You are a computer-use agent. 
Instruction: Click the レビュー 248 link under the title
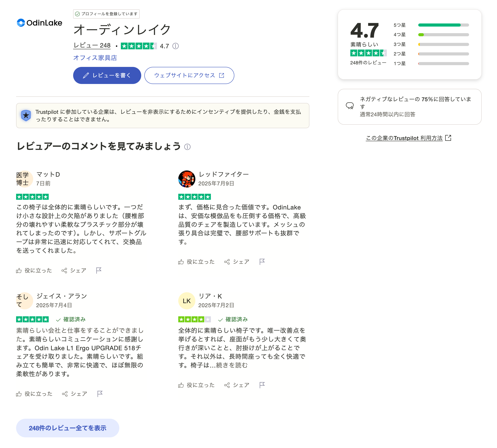[x=92, y=46]
